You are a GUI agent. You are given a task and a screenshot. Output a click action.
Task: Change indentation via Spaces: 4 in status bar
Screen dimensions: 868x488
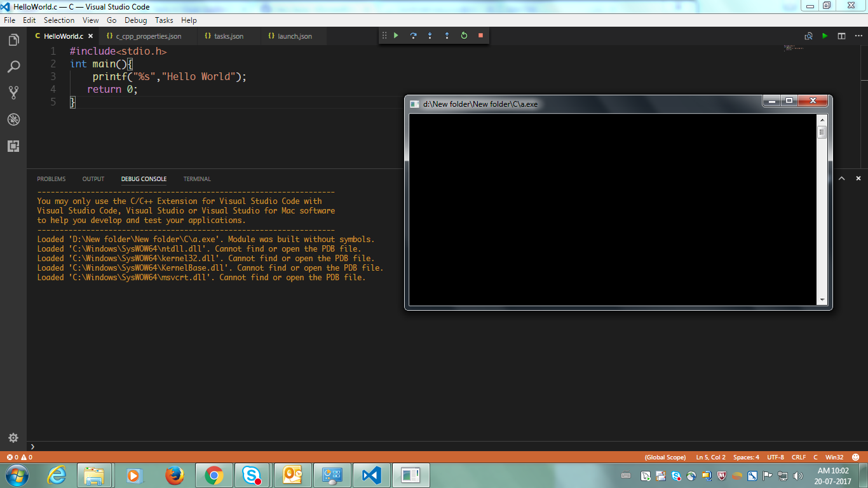point(747,457)
